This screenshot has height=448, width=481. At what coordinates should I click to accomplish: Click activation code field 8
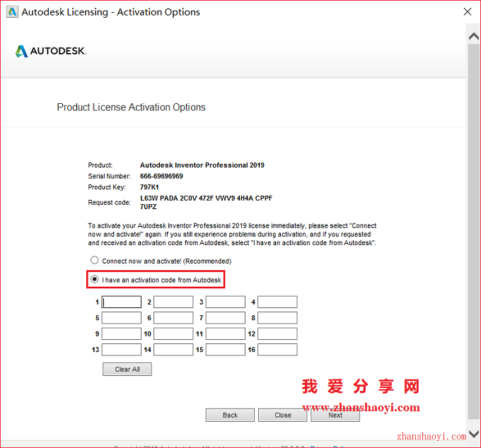(x=277, y=318)
